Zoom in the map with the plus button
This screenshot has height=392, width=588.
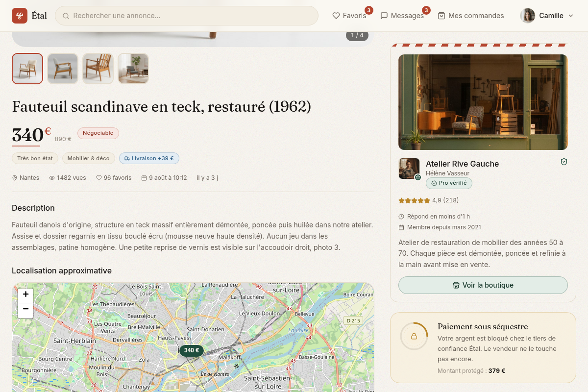pos(25,295)
